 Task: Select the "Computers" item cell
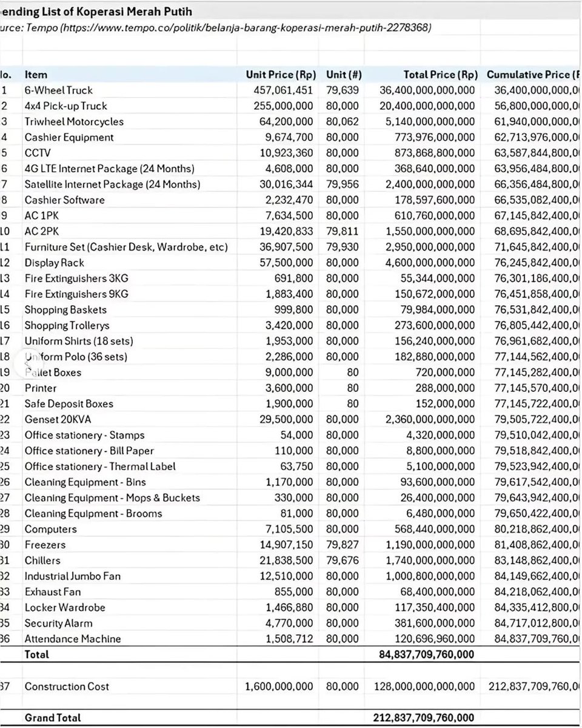click(51, 530)
